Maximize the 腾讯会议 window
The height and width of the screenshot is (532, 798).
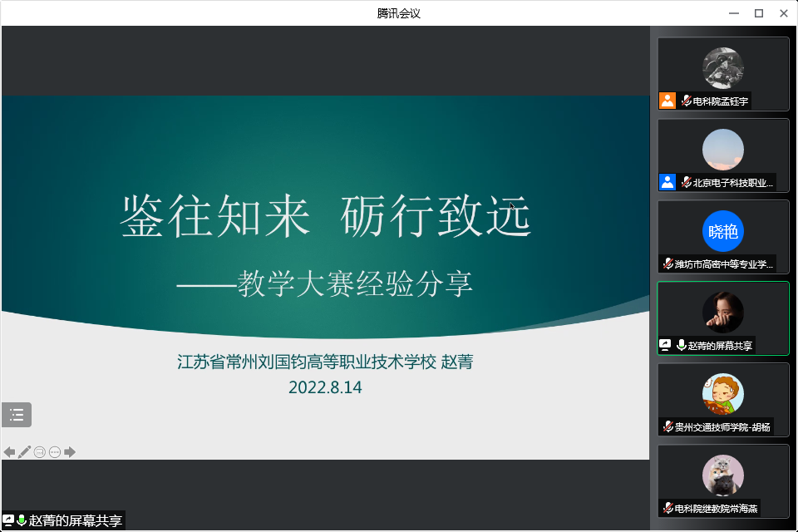click(x=758, y=12)
